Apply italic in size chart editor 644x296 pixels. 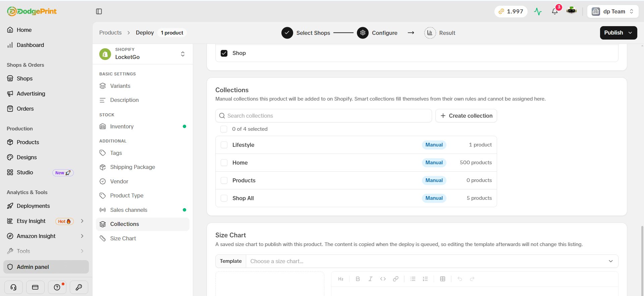coord(370,279)
